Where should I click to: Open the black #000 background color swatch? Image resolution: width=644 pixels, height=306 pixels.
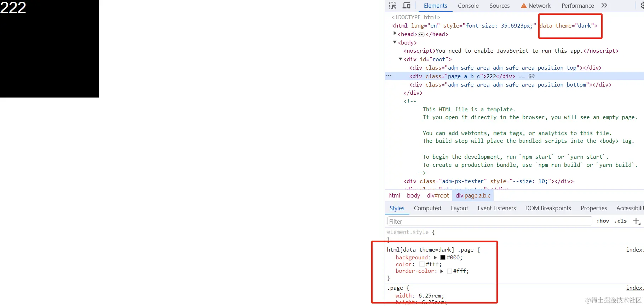click(x=443, y=258)
